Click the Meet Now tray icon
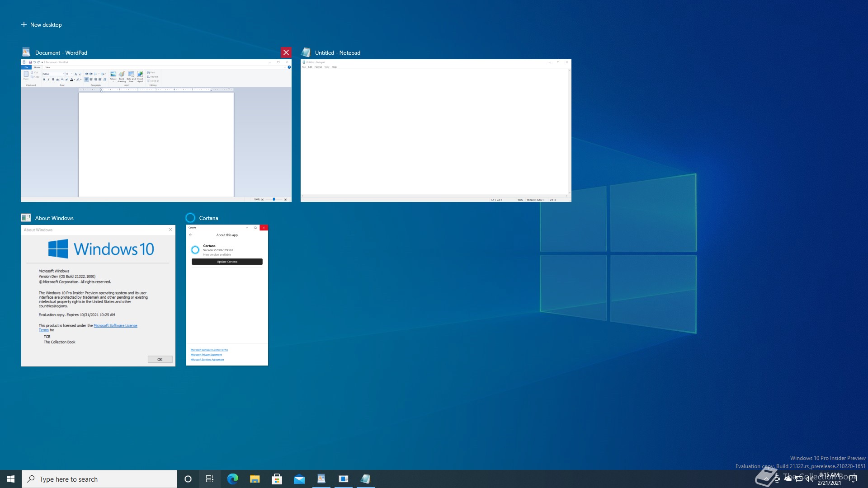 pos(777,479)
